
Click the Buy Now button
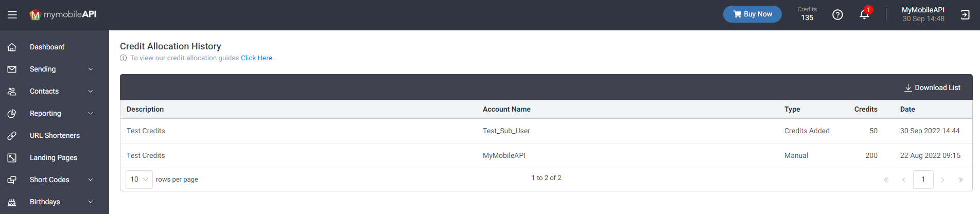point(752,14)
